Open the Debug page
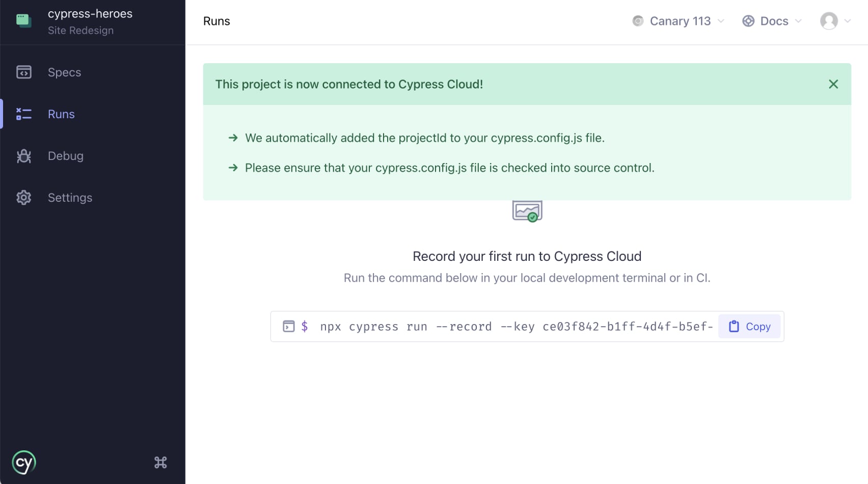The image size is (868, 484). click(66, 156)
